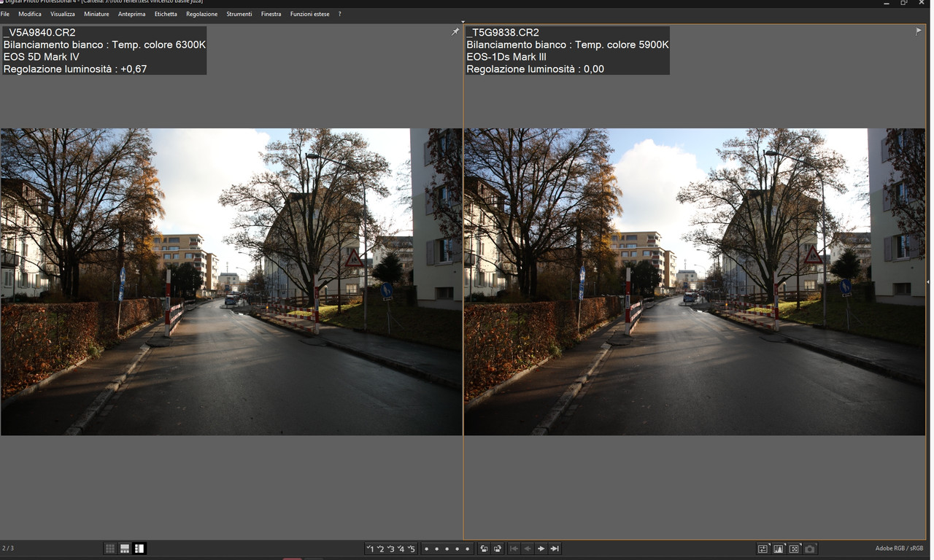Click the _T5G9838.CR2 file name label
The height and width of the screenshot is (560, 934).
point(503,32)
